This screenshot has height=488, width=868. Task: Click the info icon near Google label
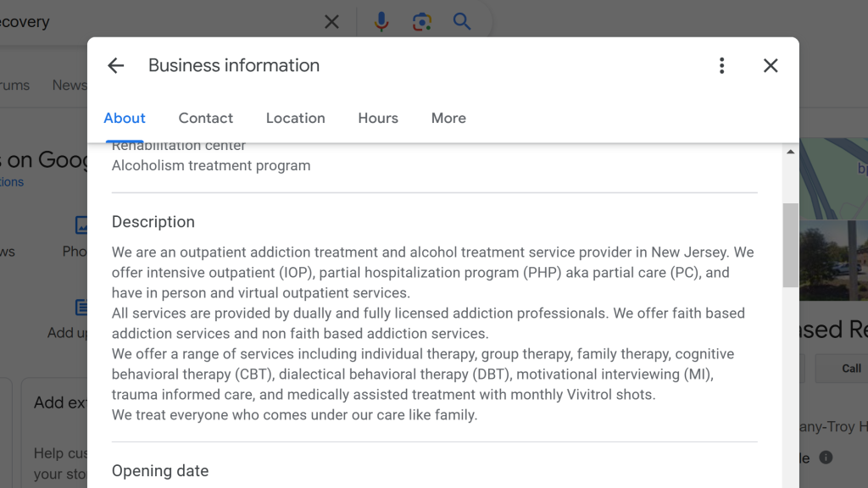(826, 457)
